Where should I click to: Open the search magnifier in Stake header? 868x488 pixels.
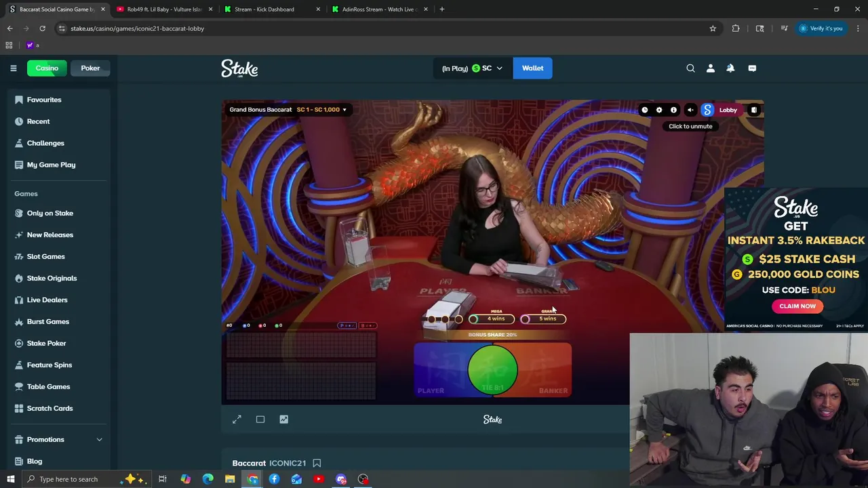(x=690, y=68)
